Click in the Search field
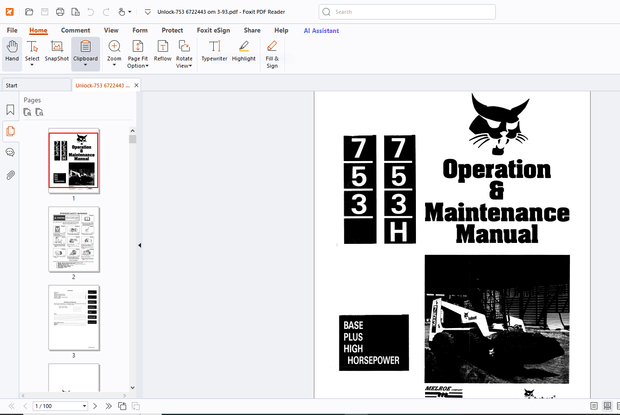The width and height of the screenshot is (620, 415). click(407, 12)
